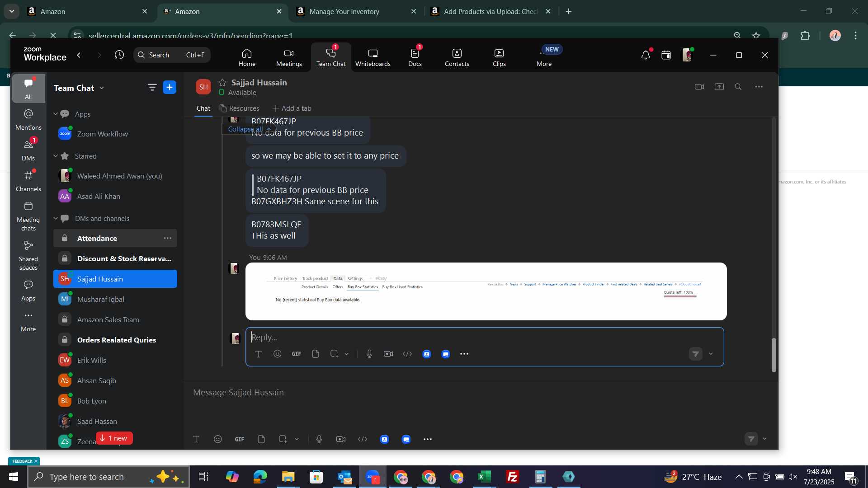Open chat header more options
868x488 pixels.
tap(759, 87)
